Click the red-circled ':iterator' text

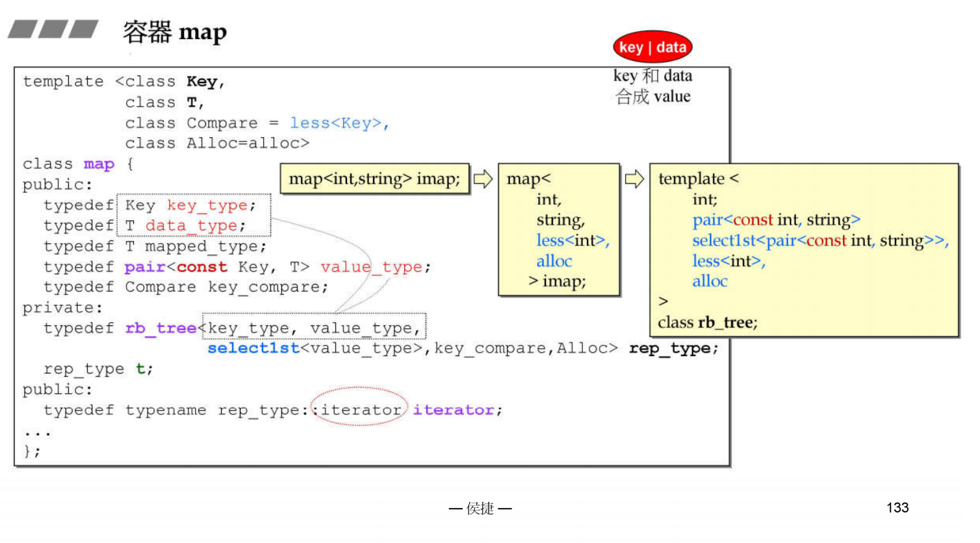359,410
